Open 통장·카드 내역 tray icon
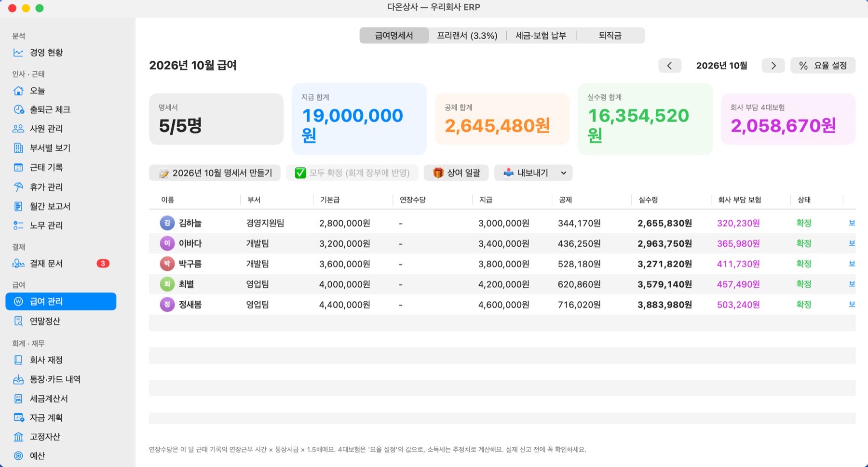868x467 pixels. pos(18,379)
